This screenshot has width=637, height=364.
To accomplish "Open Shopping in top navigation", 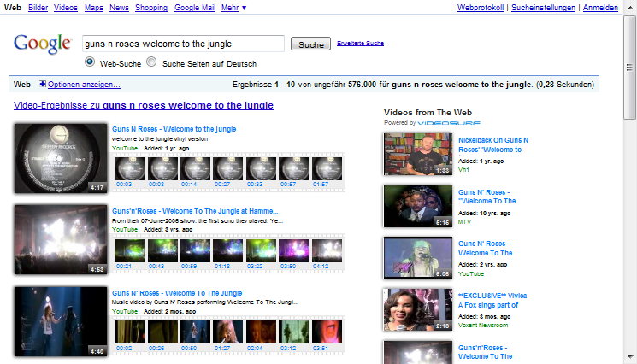I will pyautogui.click(x=151, y=8).
